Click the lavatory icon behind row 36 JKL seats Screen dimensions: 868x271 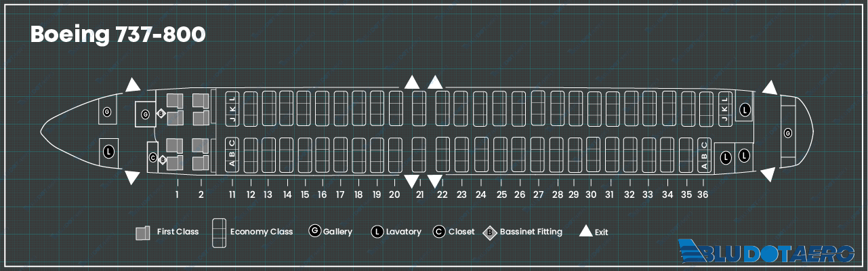click(745, 109)
